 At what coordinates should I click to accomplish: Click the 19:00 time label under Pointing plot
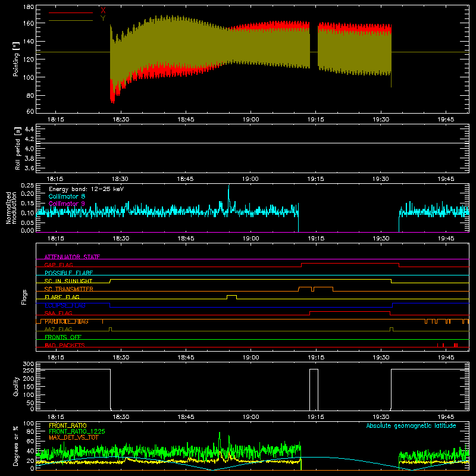click(251, 120)
